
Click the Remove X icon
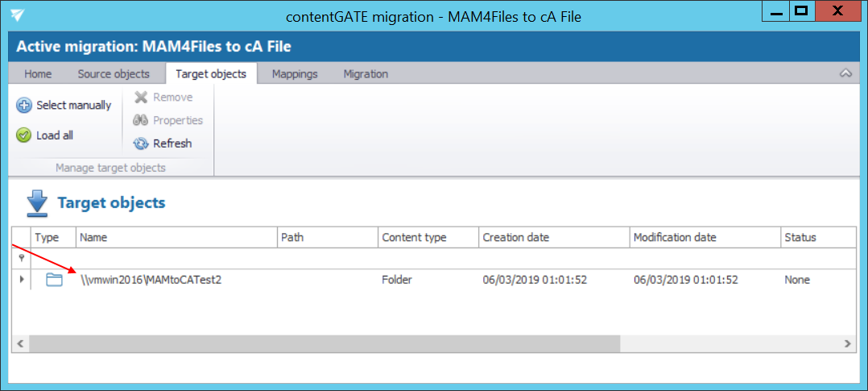(141, 98)
